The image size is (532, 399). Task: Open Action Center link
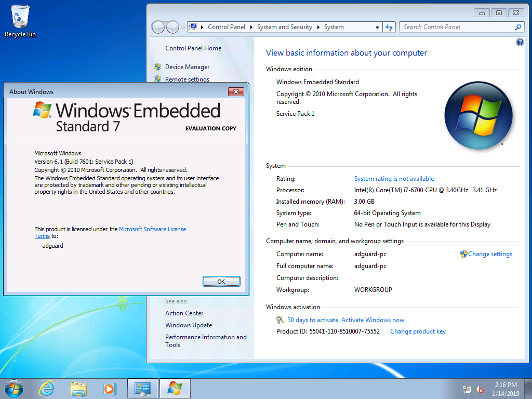184,313
